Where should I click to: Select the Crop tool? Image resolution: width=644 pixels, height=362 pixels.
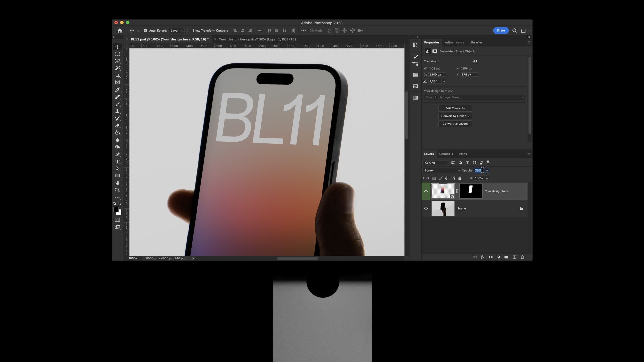coord(117,75)
